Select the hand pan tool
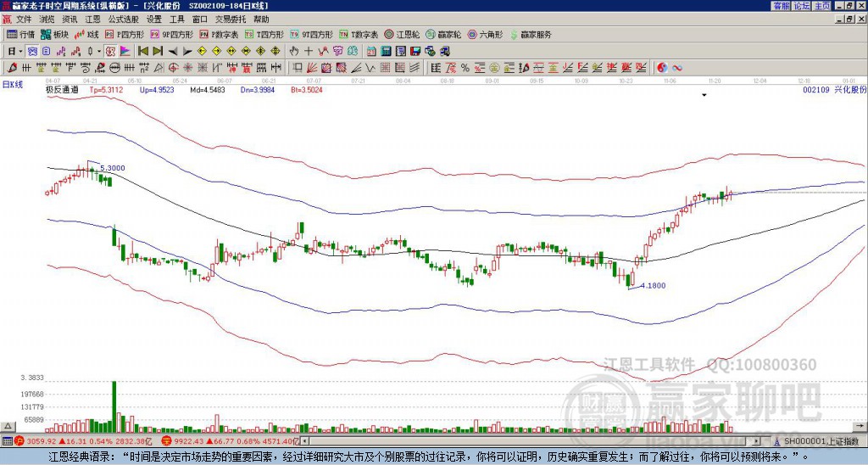Screen dimensions: 868x465 pos(294,52)
